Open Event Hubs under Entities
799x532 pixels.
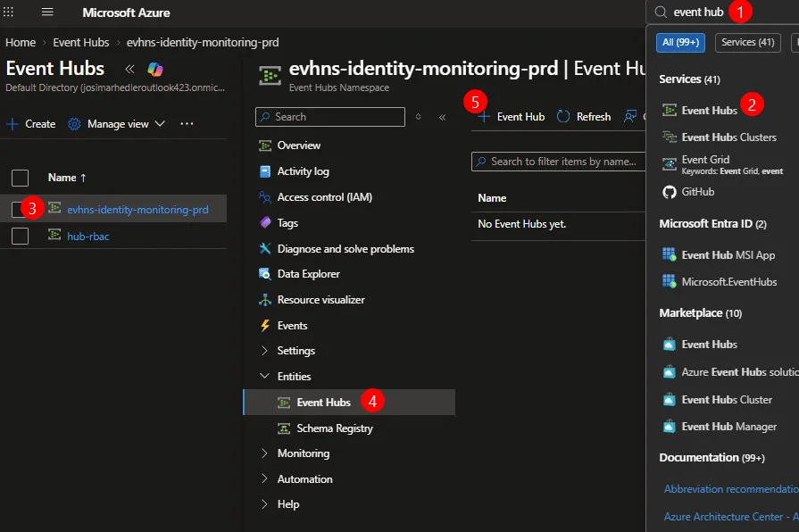click(x=350, y=402)
